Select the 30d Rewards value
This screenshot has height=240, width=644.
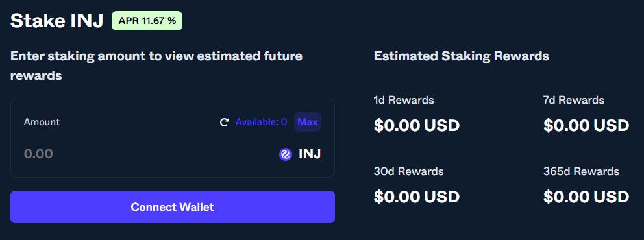(x=417, y=197)
